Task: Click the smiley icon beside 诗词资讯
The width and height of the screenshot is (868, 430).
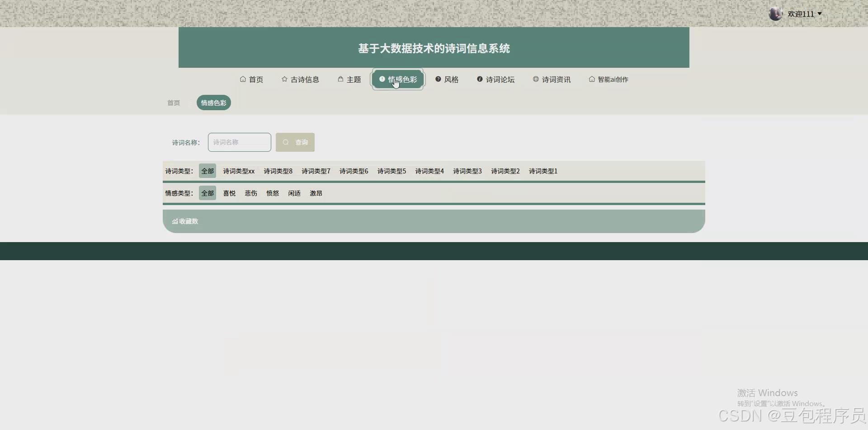Action: pyautogui.click(x=536, y=79)
